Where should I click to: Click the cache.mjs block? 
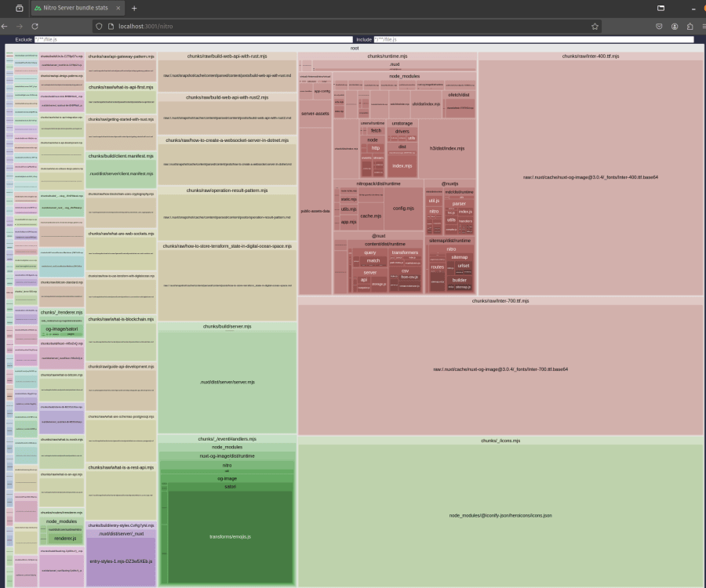click(370, 216)
